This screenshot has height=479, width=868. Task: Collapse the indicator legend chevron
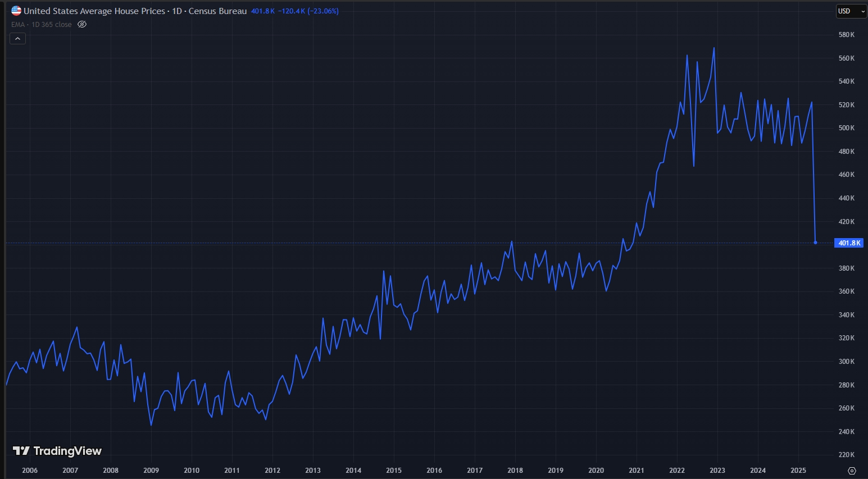point(17,39)
